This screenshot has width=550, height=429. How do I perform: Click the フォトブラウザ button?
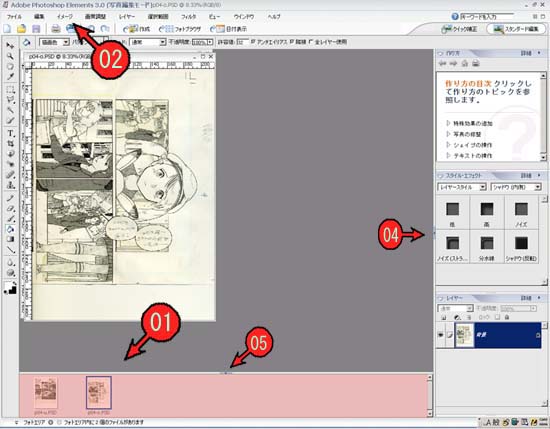click(180, 29)
